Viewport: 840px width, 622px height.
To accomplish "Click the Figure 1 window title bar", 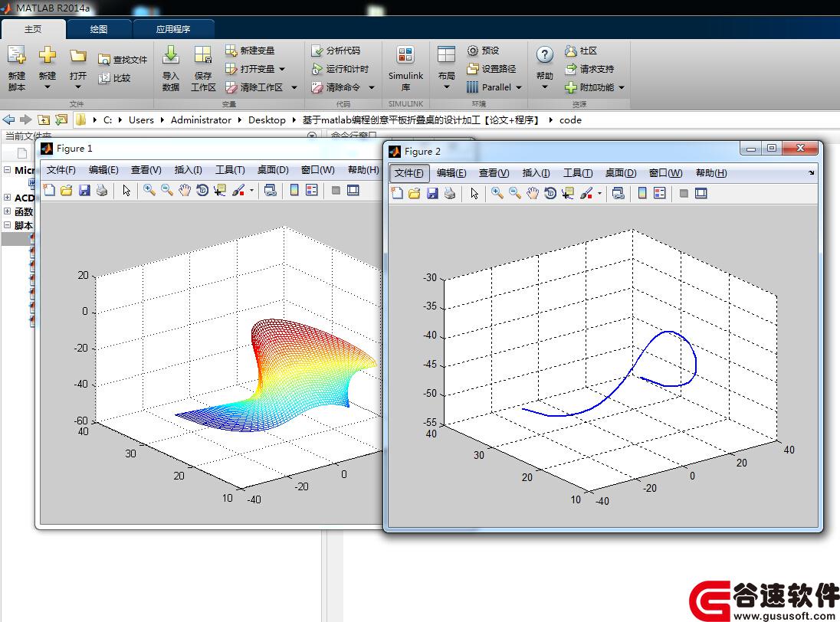I will coord(209,149).
